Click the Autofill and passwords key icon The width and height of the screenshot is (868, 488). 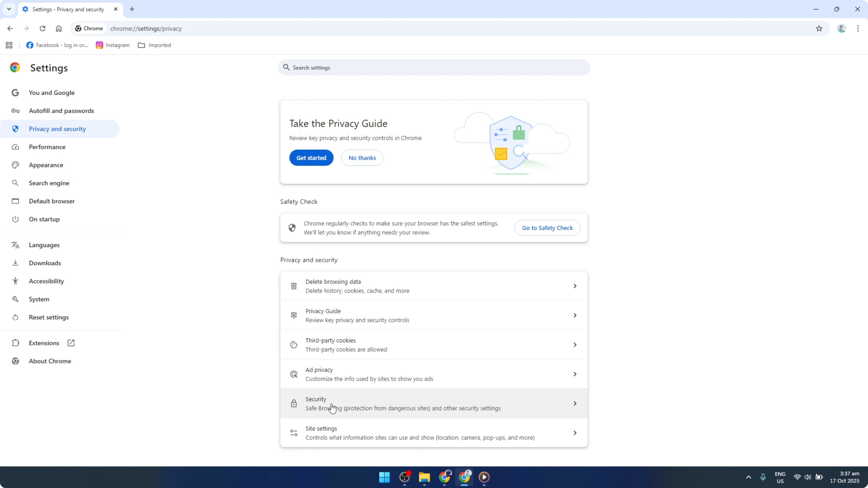(x=15, y=111)
